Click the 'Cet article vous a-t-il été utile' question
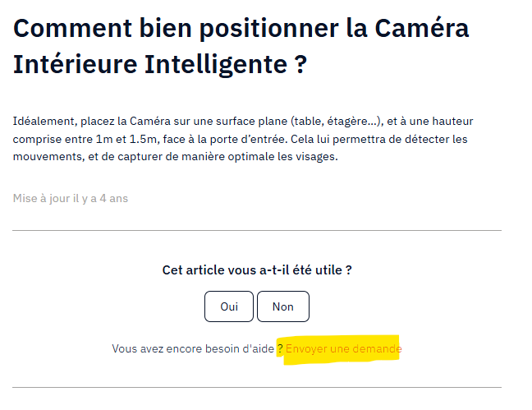Screen dimensions: 532x410 [257, 269]
